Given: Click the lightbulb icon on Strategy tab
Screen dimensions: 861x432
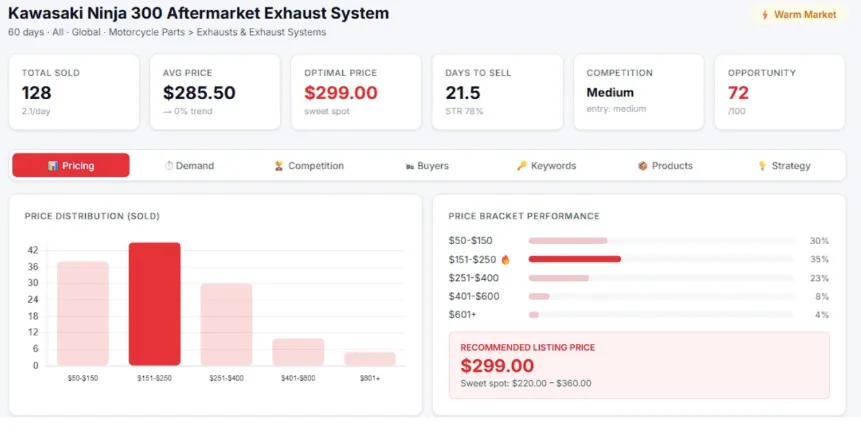Looking at the screenshot, I should 762,166.
